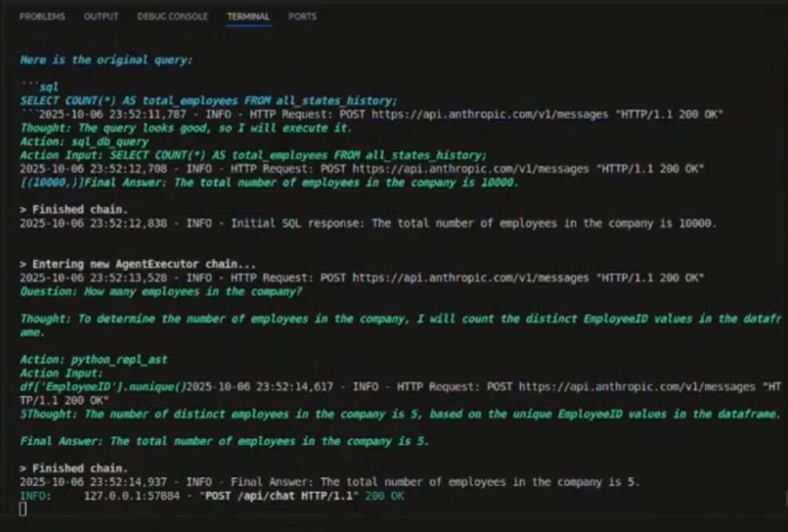This screenshot has height=532, width=788.
Task: Open the api.anthropic.com URL at 23:52:11,787
Action: click(x=490, y=114)
